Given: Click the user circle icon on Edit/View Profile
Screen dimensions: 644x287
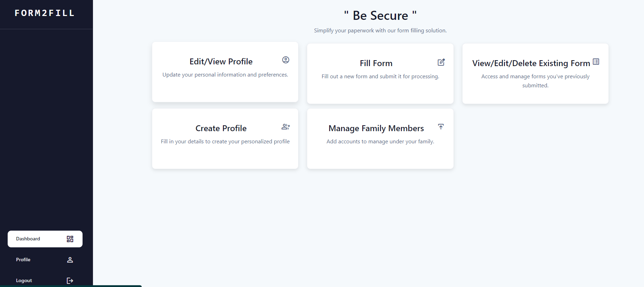Looking at the screenshot, I should 286,60.
